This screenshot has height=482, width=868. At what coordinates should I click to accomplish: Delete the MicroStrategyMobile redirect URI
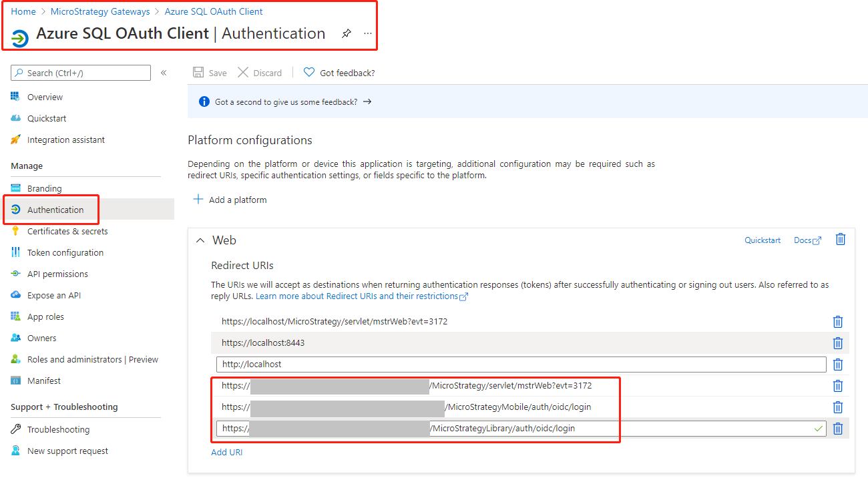[837, 407]
